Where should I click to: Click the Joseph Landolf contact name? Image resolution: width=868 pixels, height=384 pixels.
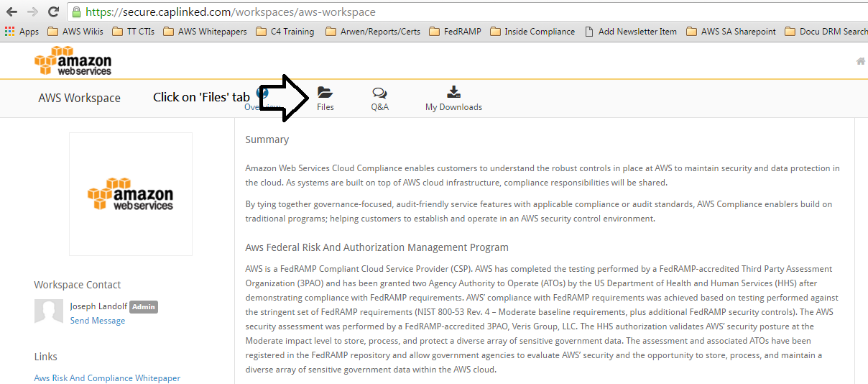click(98, 306)
